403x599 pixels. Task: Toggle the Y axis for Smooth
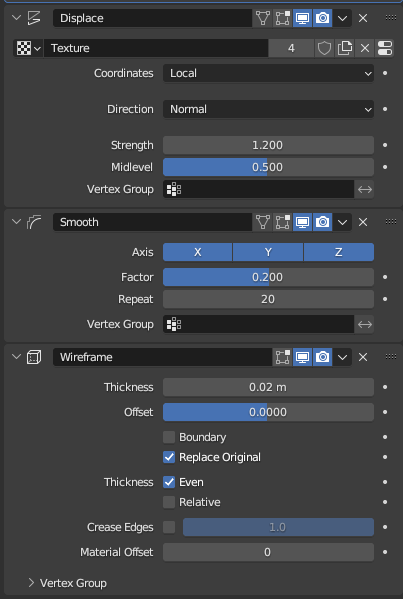pyautogui.click(x=268, y=252)
